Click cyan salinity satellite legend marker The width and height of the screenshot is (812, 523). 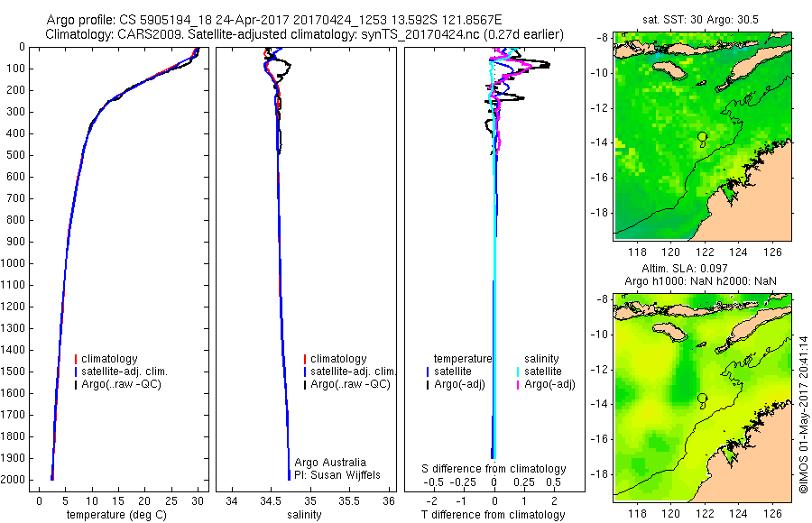point(518,372)
